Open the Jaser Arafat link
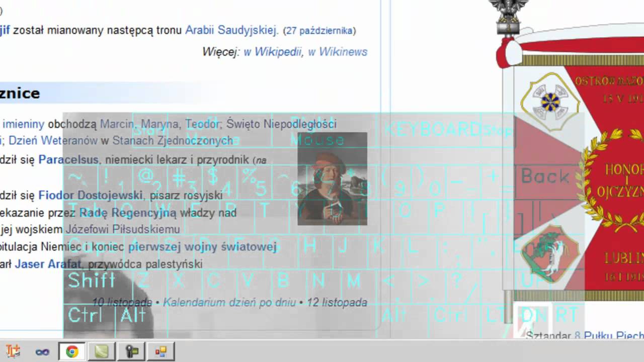Screen dimensions: 644x362 (48, 264)
